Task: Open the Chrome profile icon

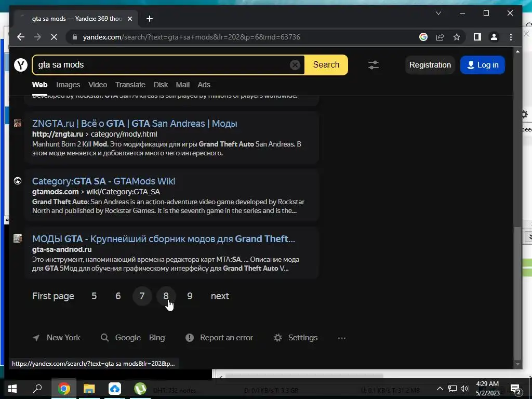Action: pyautogui.click(x=494, y=37)
